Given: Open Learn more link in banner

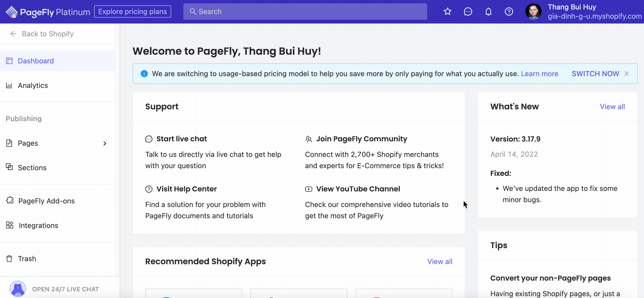Looking at the screenshot, I should pos(540,74).
